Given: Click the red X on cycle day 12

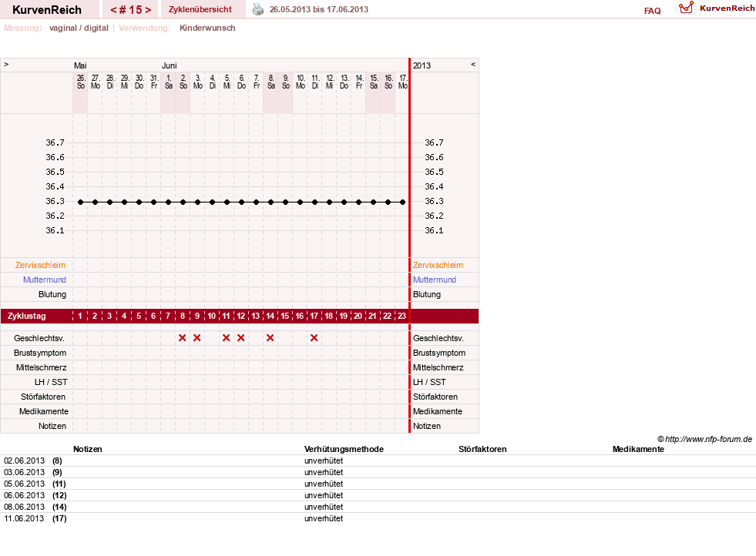Looking at the screenshot, I should pyautogui.click(x=240, y=338).
